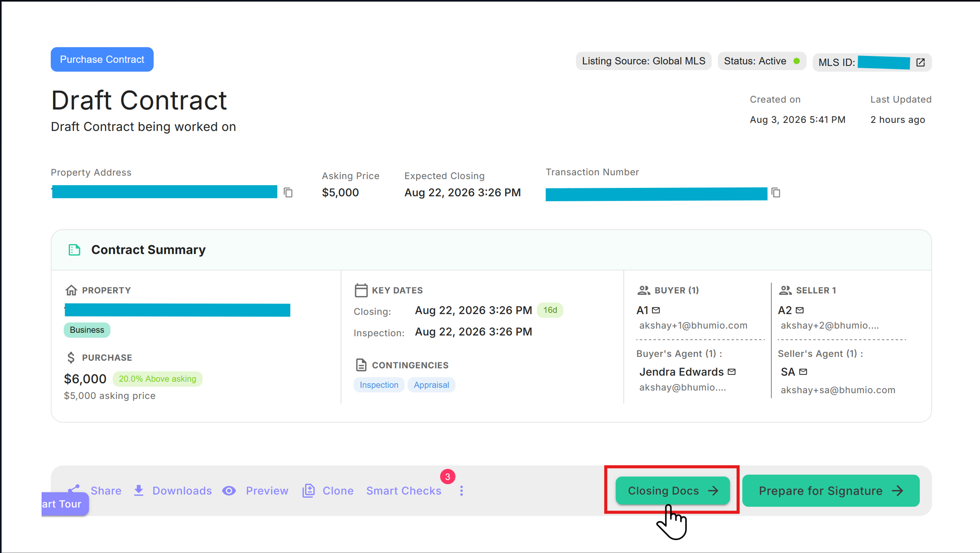
Task: Click the Listing Source: Global MLS badge
Action: click(643, 61)
